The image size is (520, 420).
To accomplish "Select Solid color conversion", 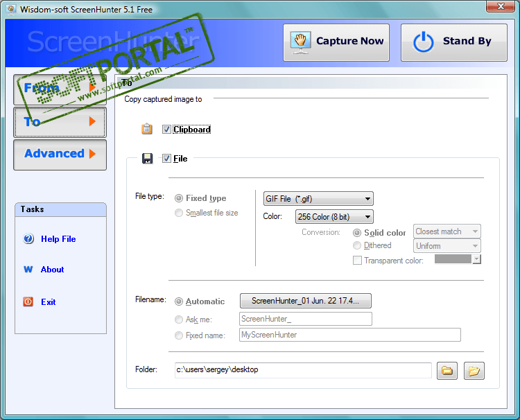I will pyautogui.click(x=357, y=233).
